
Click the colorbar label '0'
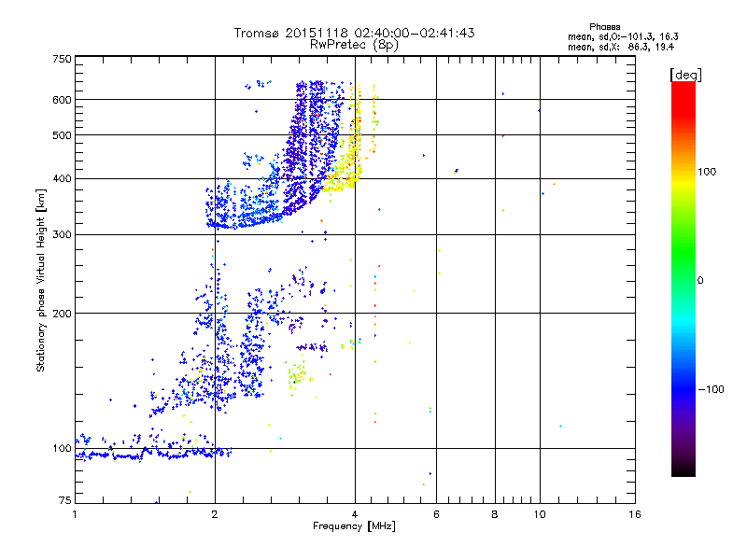[700, 281]
